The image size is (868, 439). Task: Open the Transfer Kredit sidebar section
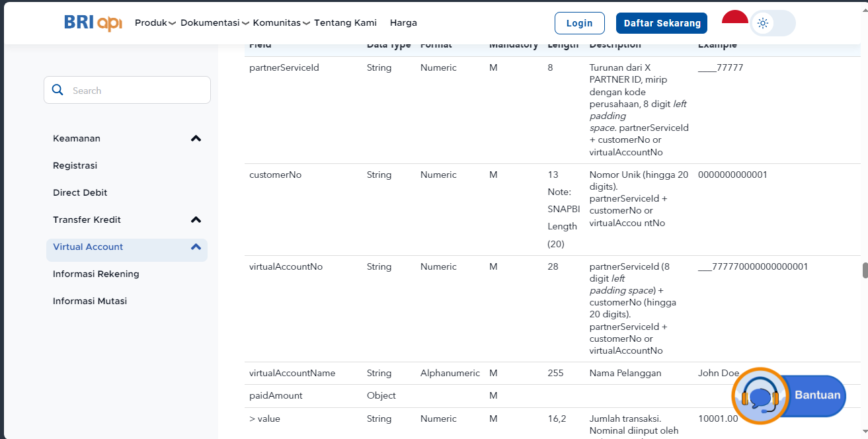(x=87, y=219)
